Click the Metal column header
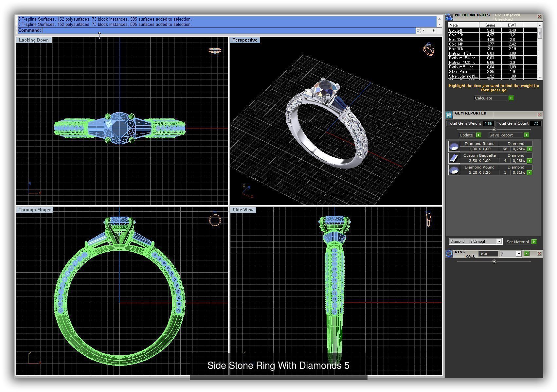 point(463,25)
